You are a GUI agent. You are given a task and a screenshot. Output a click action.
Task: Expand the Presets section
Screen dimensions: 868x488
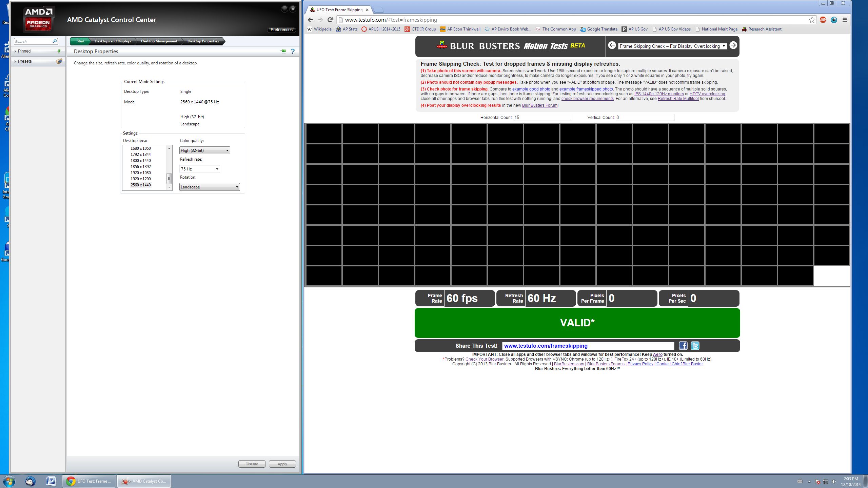[25, 61]
